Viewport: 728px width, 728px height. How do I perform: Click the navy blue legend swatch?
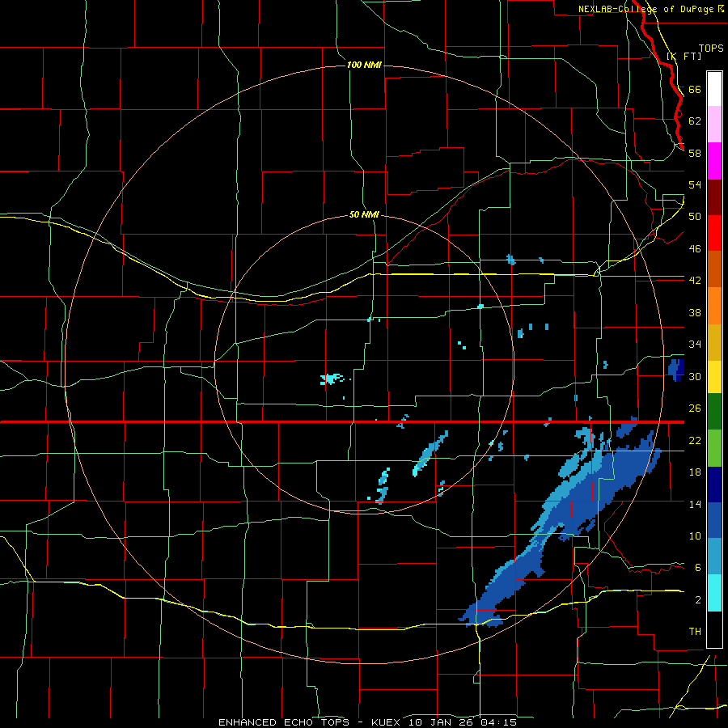(714, 485)
